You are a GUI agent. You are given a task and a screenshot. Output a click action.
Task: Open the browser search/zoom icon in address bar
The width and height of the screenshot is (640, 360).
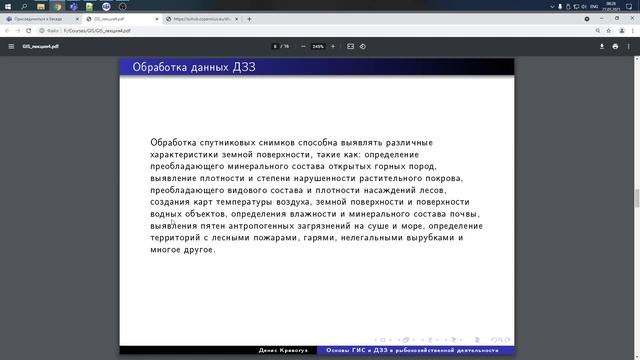598,31
